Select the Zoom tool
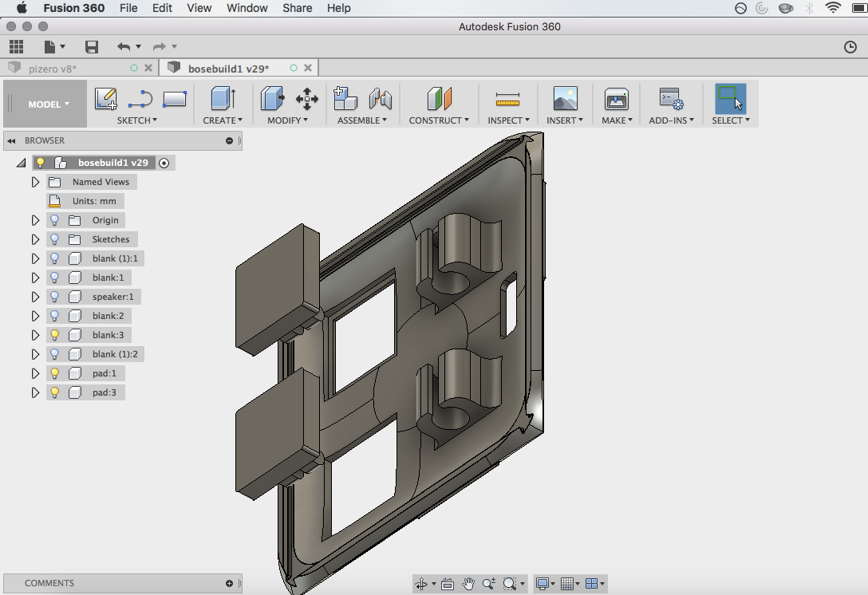The height and width of the screenshot is (595, 868). [x=489, y=584]
